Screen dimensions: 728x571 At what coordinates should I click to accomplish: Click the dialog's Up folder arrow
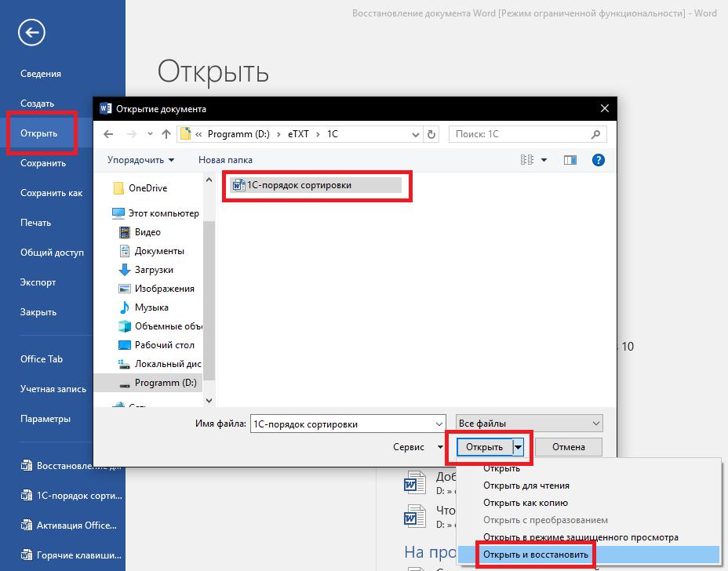point(166,134)
